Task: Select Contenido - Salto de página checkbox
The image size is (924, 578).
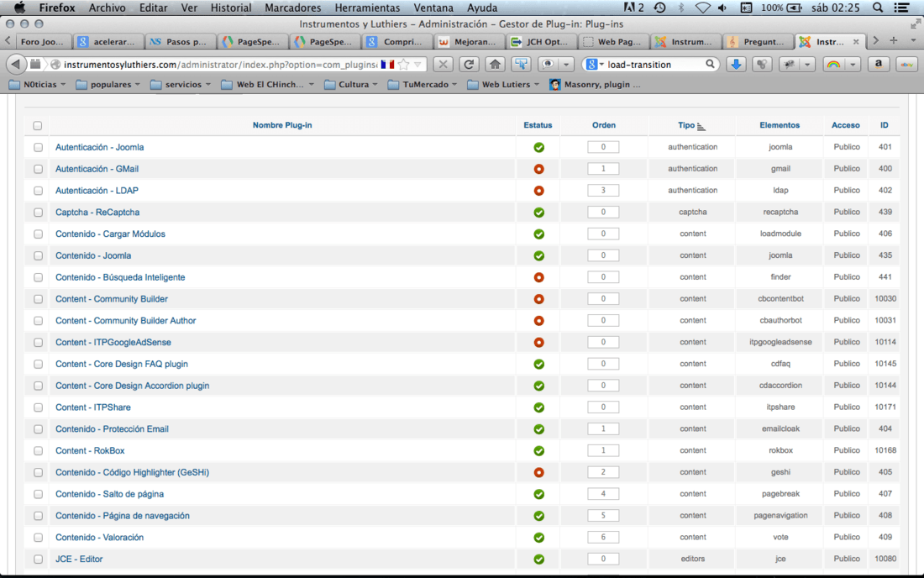Action: coord(39,494)
